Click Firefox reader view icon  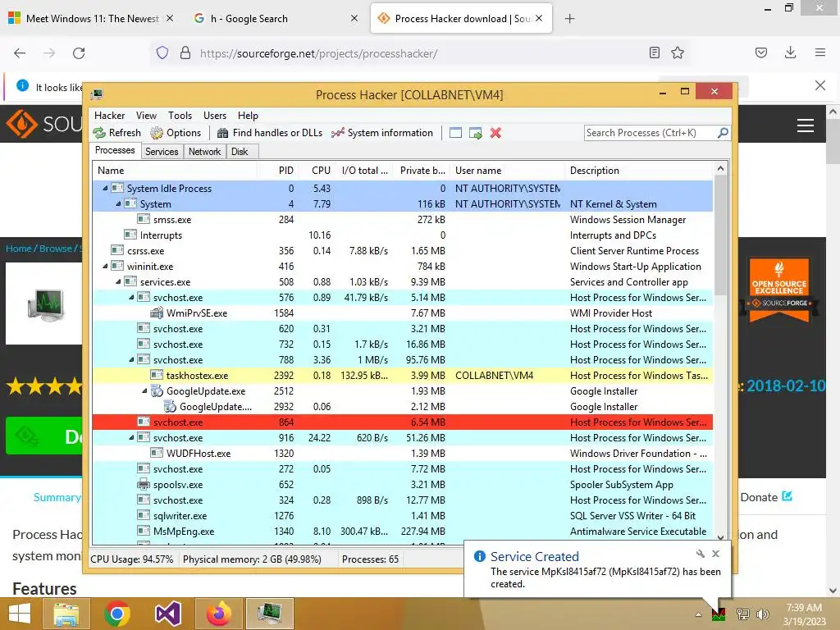[654, 52]
